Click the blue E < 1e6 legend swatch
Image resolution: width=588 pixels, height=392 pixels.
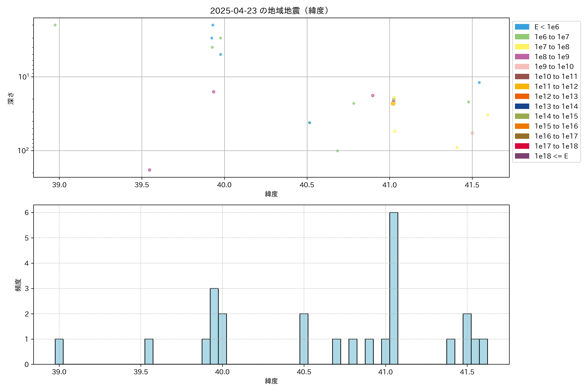[522, 27]
